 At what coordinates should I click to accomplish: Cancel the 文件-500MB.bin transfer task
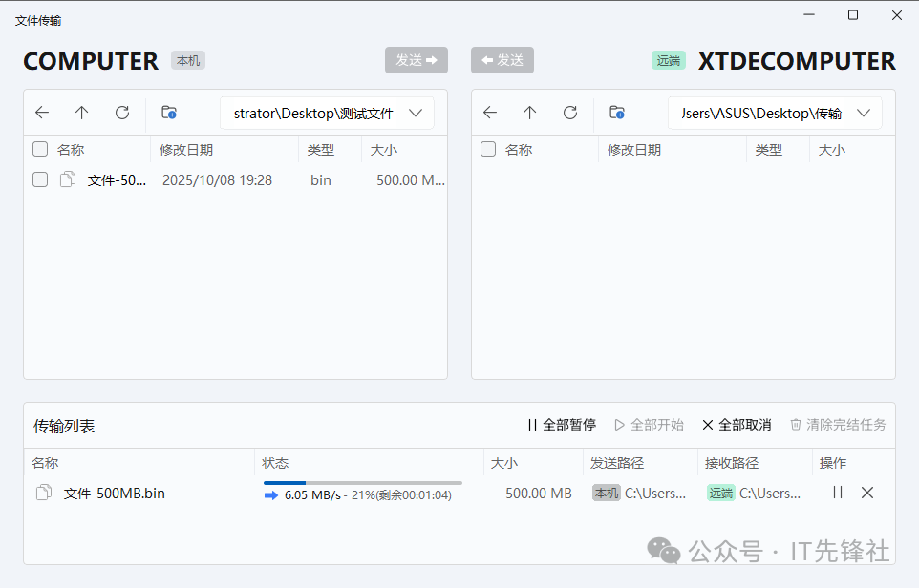pos(867,493)
